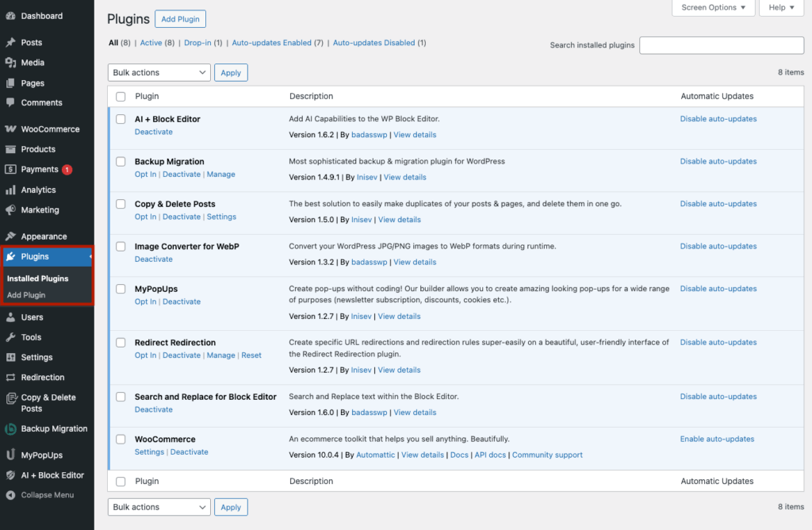This screenshot has width=812, height=530.
Task: Disable auto-updates for MyPopUps
Action: [x=718, y=289]
